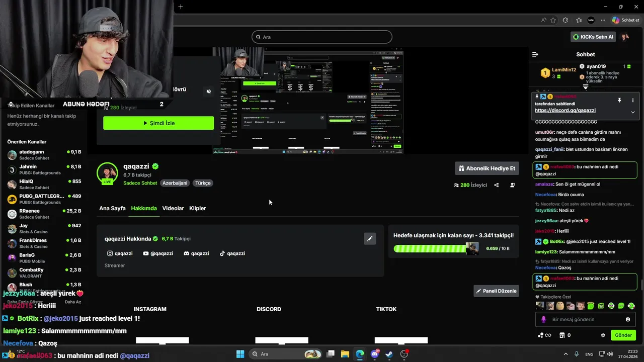Open the YouTube @qaqazzi link
644x362 pixels.
(x=158, y=253)
